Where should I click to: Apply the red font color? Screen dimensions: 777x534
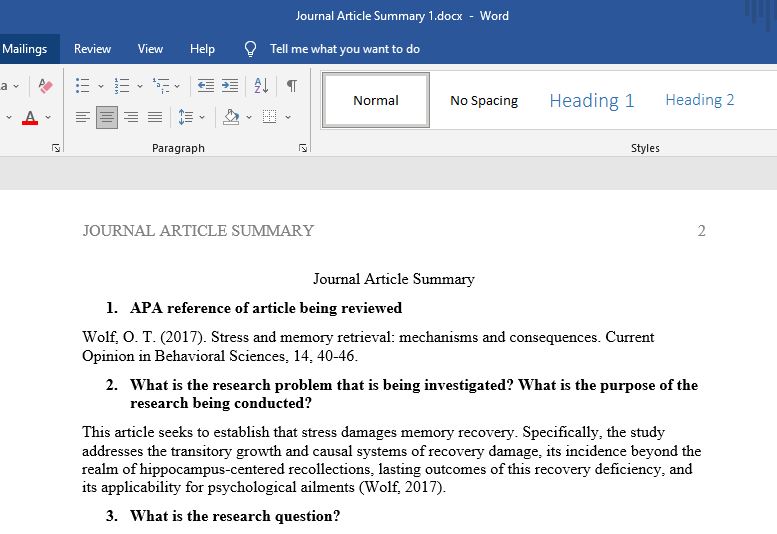(30, 117)
